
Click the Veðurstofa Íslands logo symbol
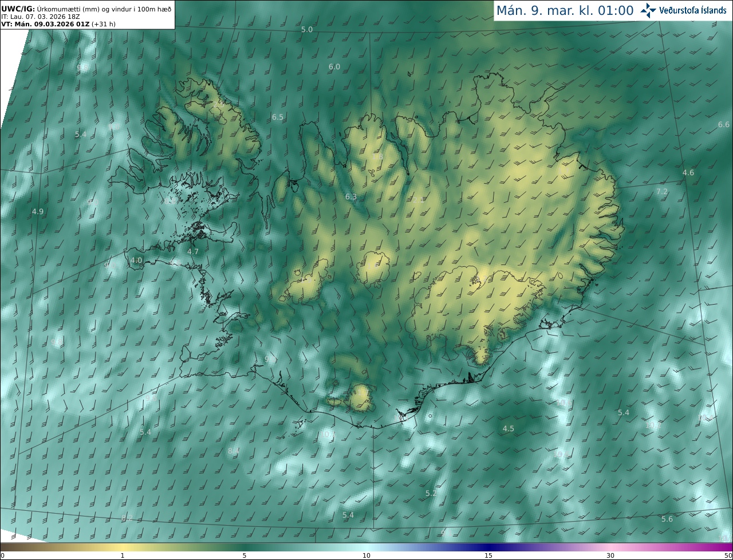pyautogui.click(x=649, y=10)
